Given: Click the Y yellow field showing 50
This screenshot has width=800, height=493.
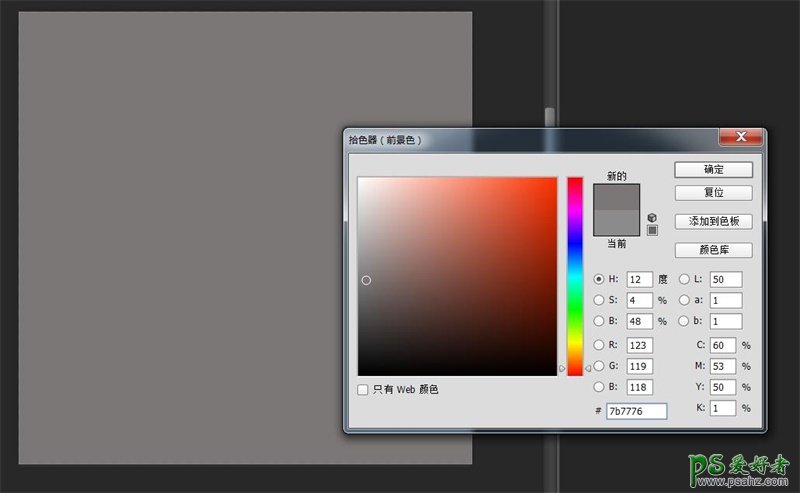Looking at the screenshot, I should click(x=722, y=387).
